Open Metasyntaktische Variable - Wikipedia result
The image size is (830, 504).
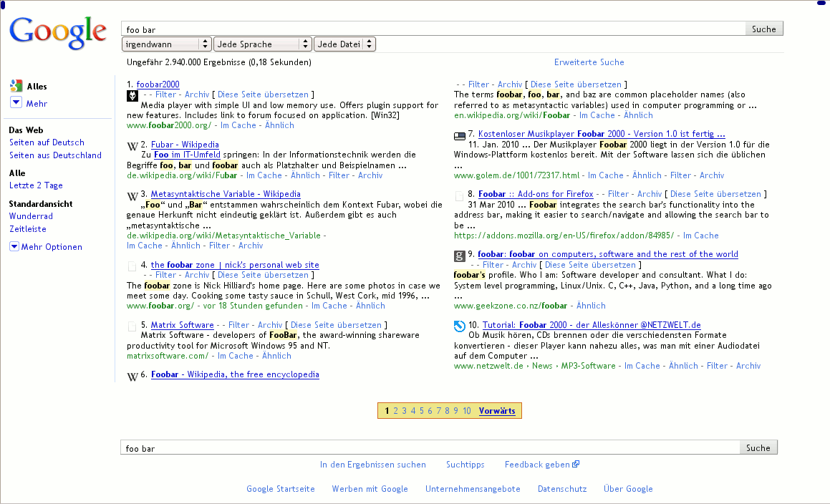pos(226,194)
